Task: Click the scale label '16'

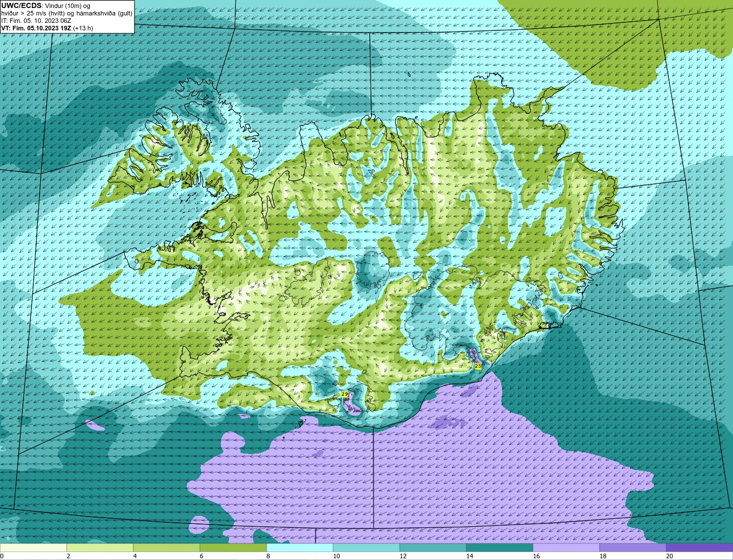Action: click(537, 556)
